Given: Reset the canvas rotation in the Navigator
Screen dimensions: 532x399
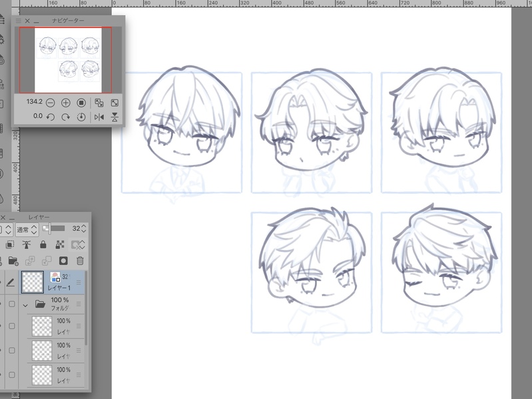Looking at the screenshot, I should [x=81, y=117].
